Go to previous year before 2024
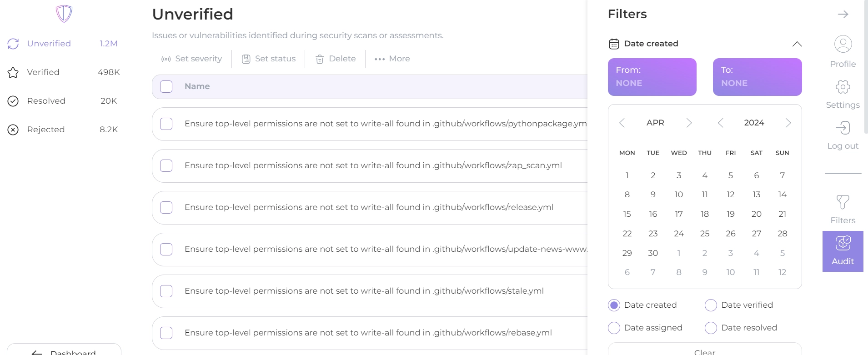The height and width of the screenshot is (355, 868). point(720,123)
